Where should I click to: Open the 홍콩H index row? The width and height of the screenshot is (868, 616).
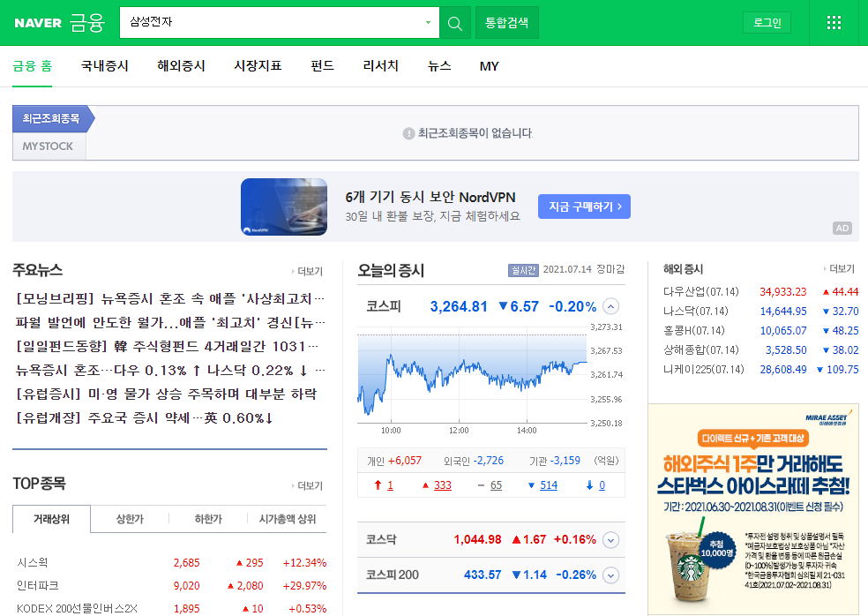(x=760, y=331)
